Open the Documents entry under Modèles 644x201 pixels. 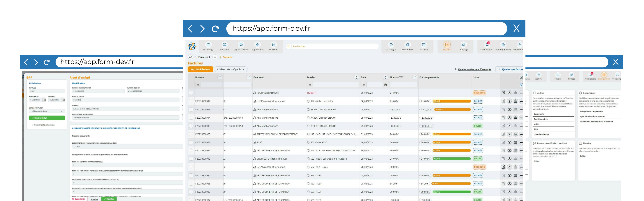pyautogui.click(x=539, y=114)
